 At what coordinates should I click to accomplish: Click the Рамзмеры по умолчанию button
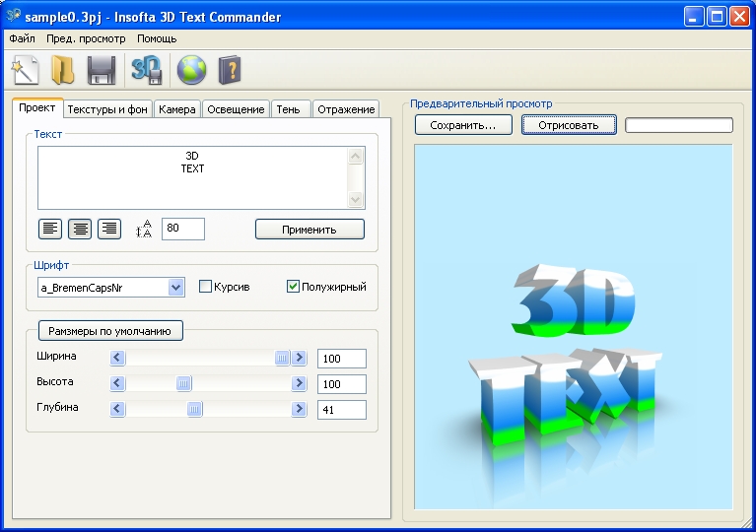pyautogui.click(x=110, y=331)
